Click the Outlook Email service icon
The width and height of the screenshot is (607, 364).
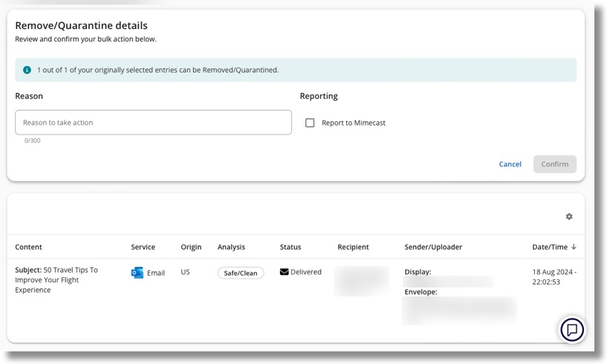(137, 273)
